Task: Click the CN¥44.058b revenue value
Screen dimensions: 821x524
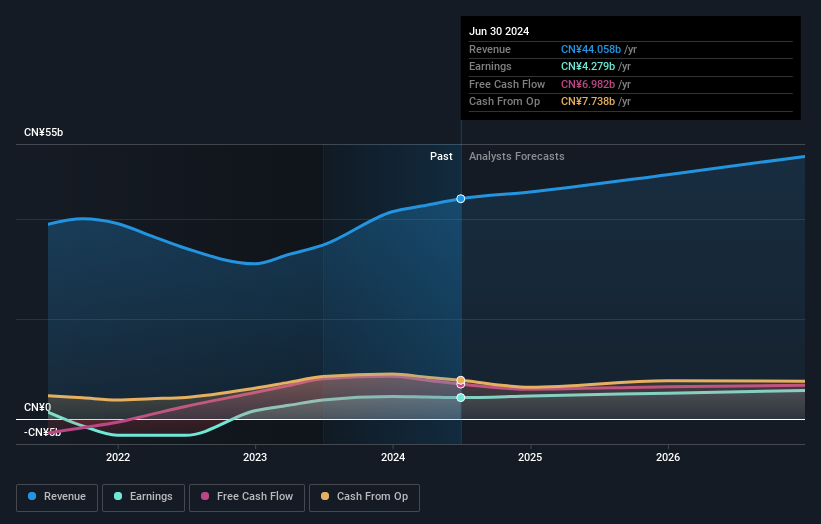Action: click(x=591, y=49)
